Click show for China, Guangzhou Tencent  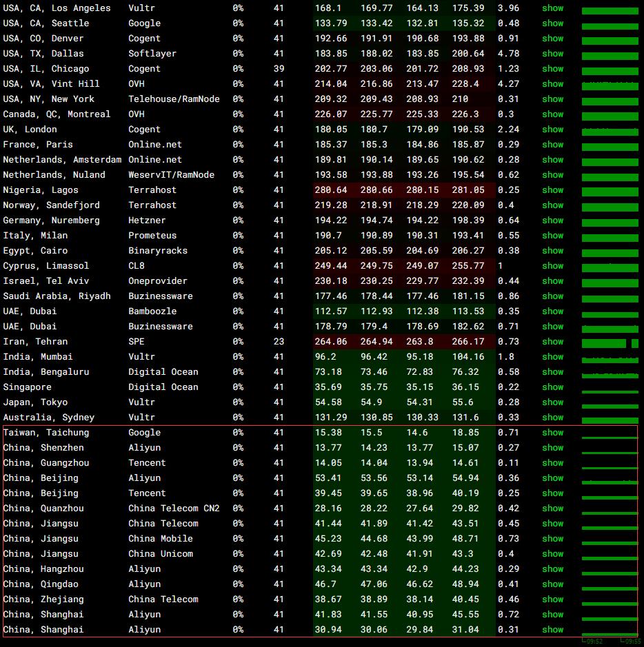point(552,463)
